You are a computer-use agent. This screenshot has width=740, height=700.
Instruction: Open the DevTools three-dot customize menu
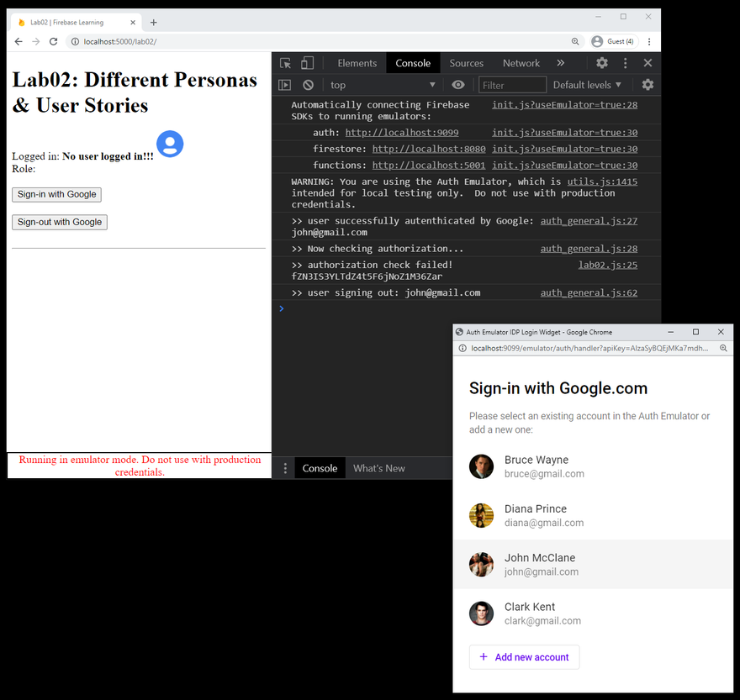[x=626, y=63]
